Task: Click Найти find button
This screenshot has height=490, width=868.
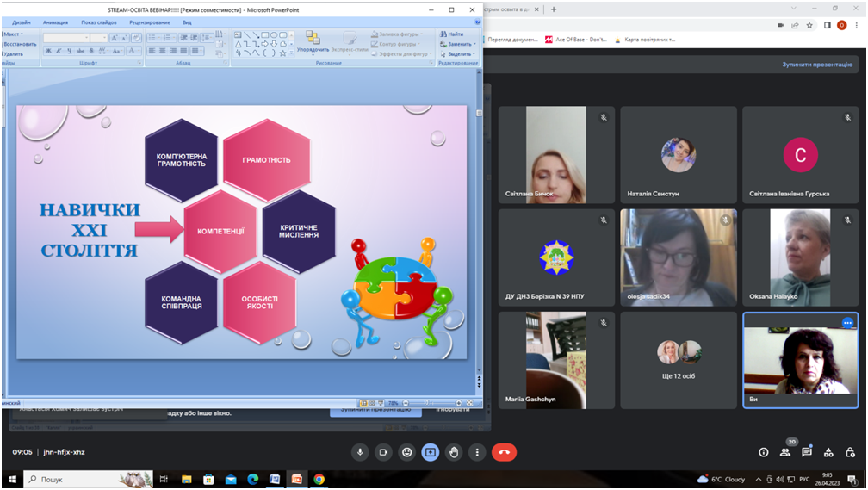Action: (x=452, y=34)
